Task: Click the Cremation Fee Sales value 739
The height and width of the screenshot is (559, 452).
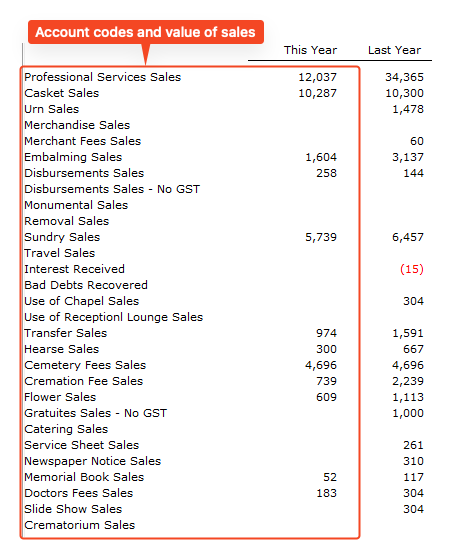Action: 327,381
